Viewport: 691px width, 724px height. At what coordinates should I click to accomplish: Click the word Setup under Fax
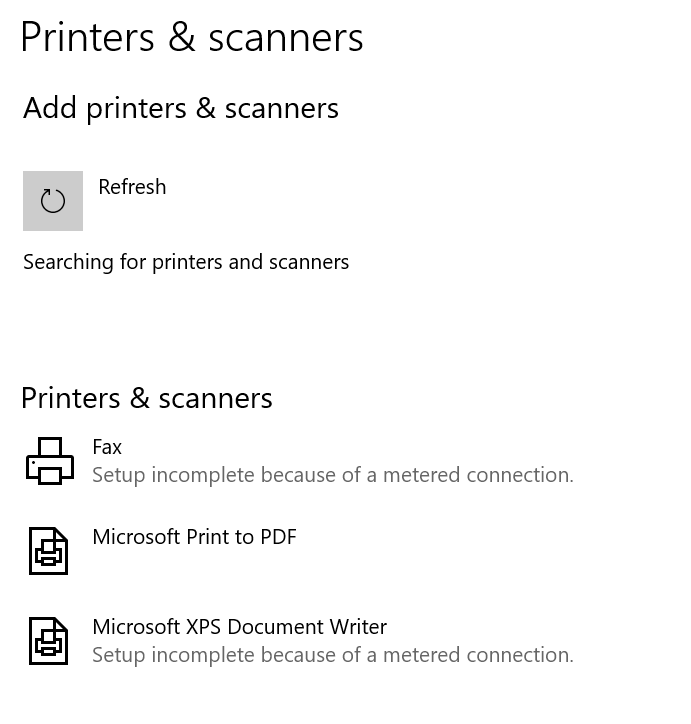119,476
